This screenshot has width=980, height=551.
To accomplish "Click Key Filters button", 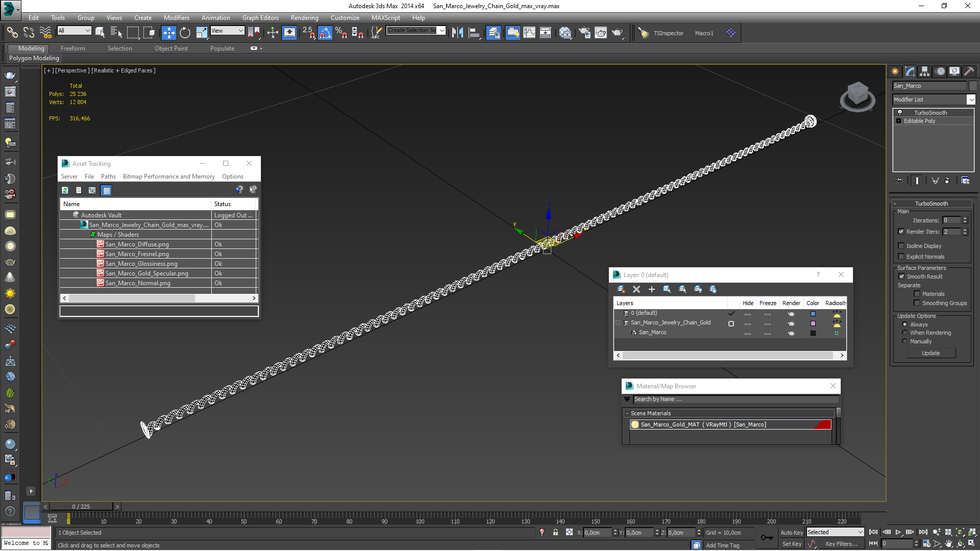I will pyautogui.click(x=841, y=544).
